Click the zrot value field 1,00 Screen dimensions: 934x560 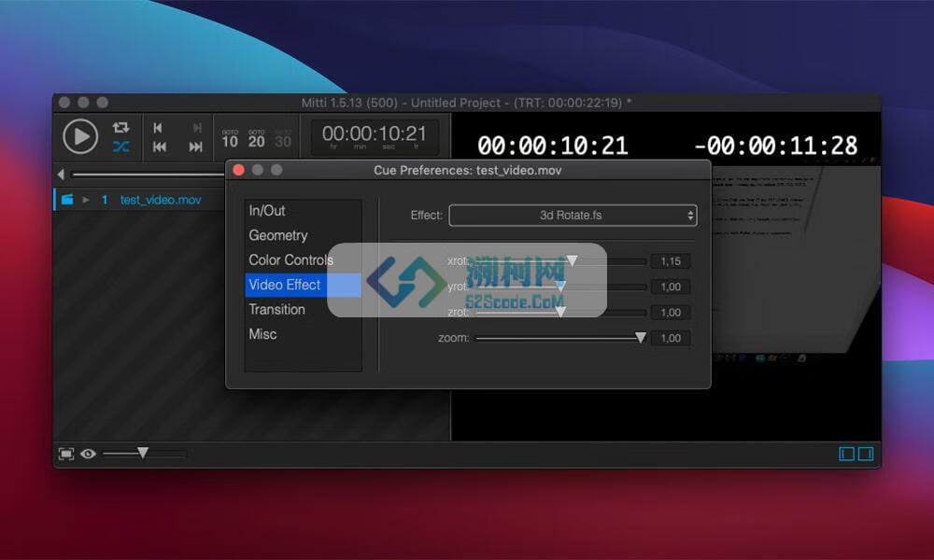click(671, 313)
